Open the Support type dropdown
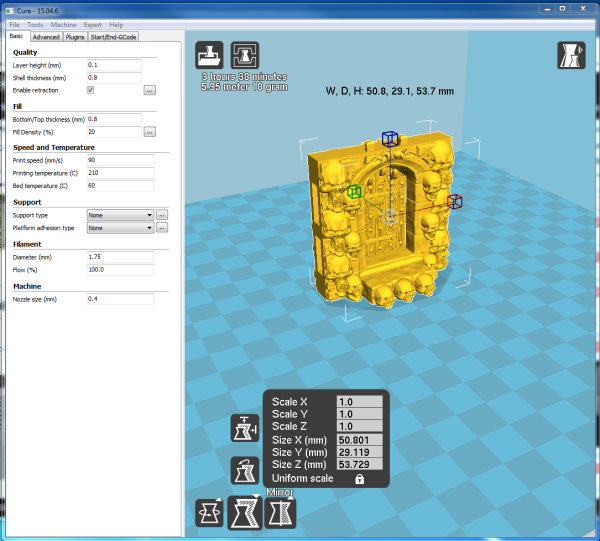Screen dimensions: 600x541 point(119,215)
